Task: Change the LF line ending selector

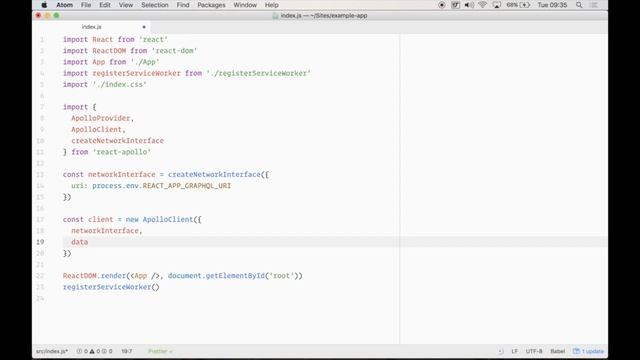Action: click(x=514, y=351)
